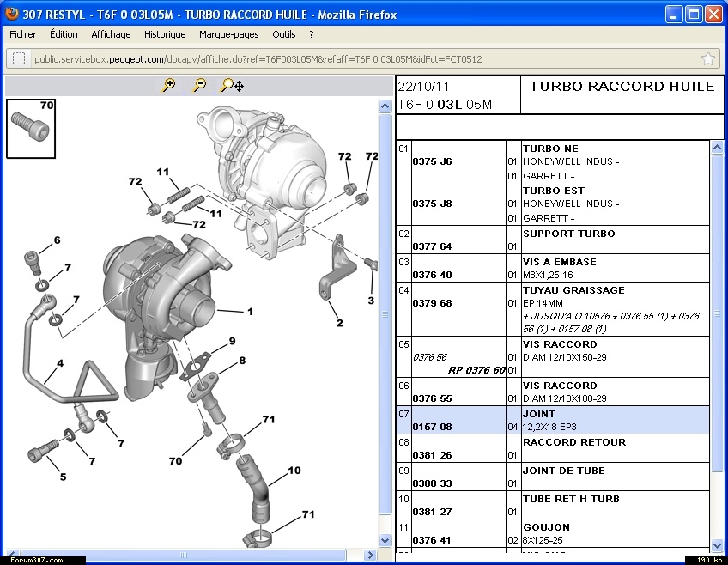Image resolution: width=728 pixels, height=565 pixels.
Task: Open the Outils menu
Action: click(x=283, y=35)
